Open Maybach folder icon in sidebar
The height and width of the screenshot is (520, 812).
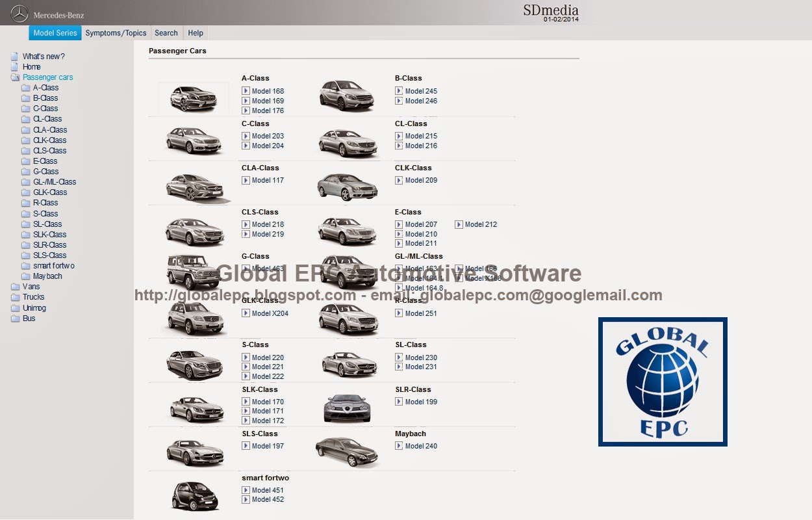coord(26,276)
